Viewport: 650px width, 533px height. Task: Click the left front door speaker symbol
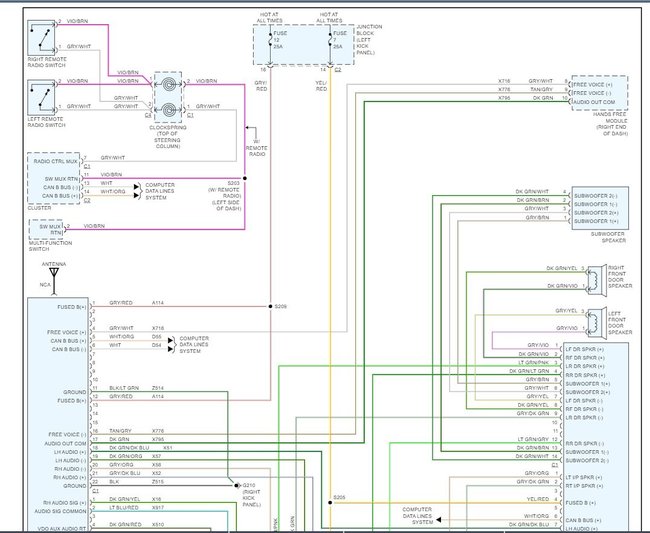tap(597, 322)
